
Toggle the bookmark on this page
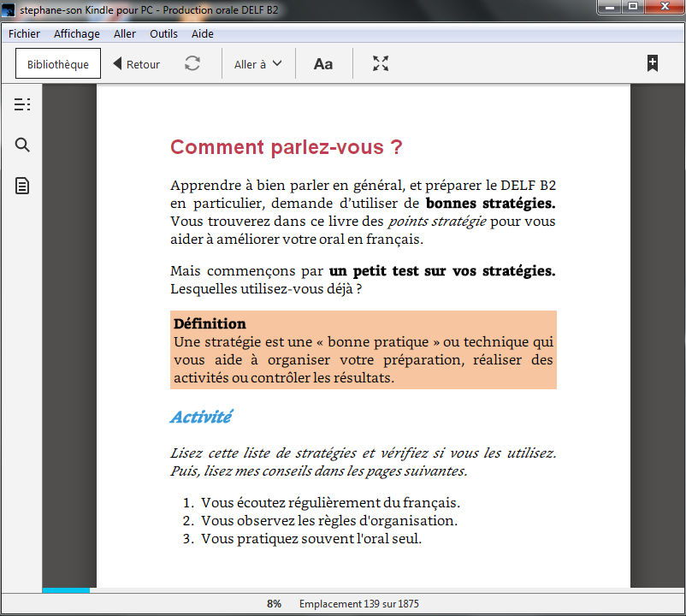coord(653,63)
